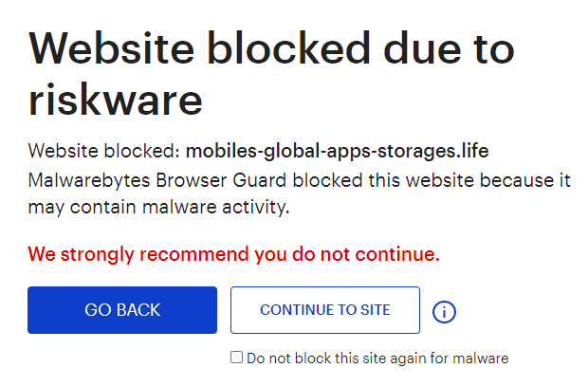Tick the malware exception checkbox
Image resolution: width=588 pixels, height=386 pixels.
pos(237,358)
